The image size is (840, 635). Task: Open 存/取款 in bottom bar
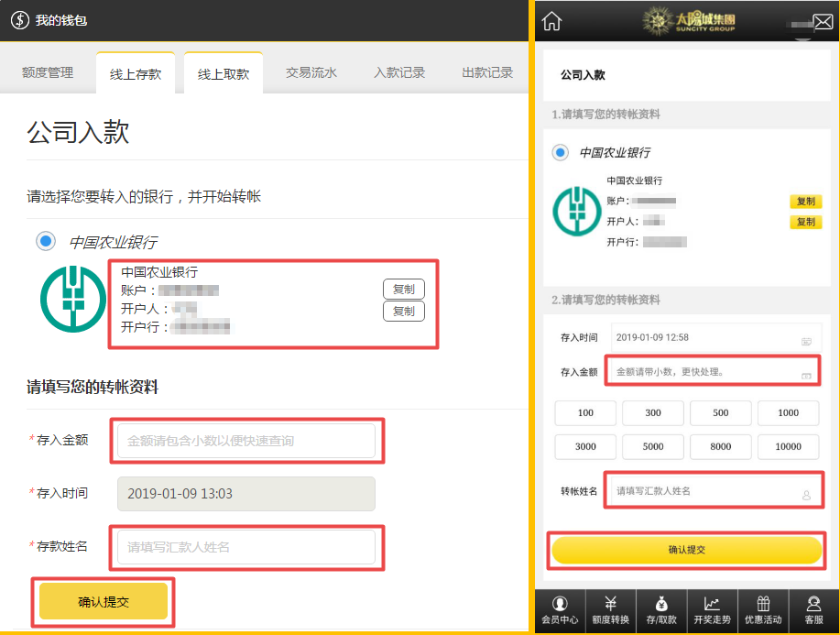(x=660, y=611)
